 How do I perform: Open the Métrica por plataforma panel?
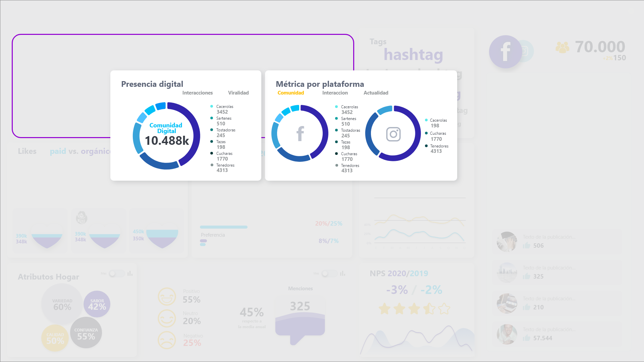320,83
